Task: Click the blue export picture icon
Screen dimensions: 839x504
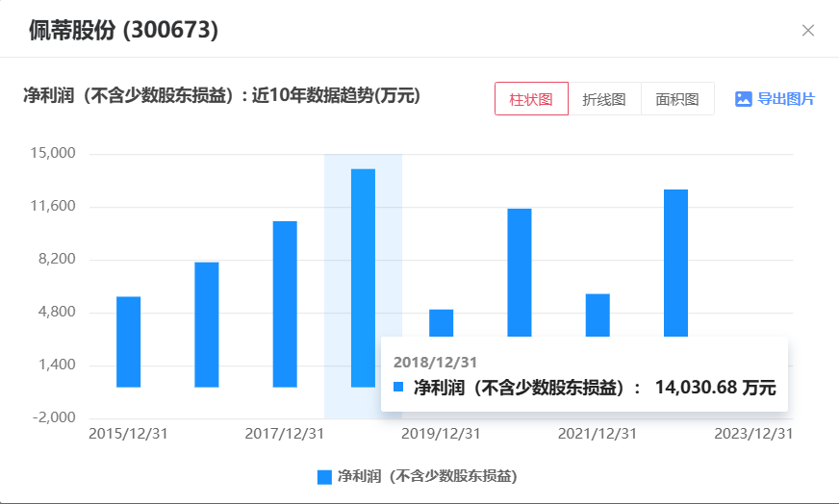Action: 743,99
